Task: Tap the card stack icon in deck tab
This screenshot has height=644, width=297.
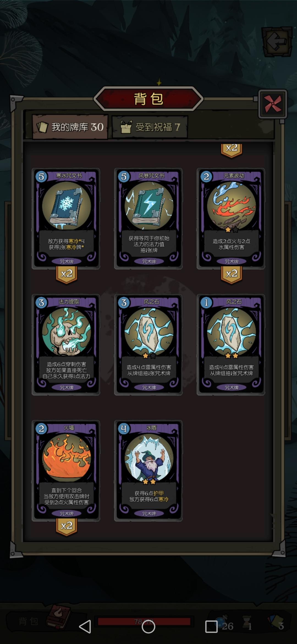Action: (43, 127)
